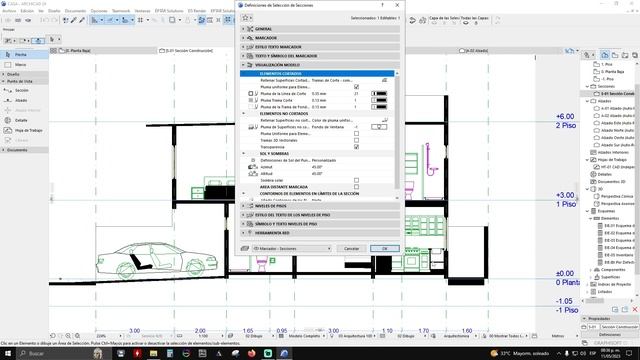Expand NIVELES DE PISOS panel
This screenshot has height=360, width=640.
pos(320,206)
